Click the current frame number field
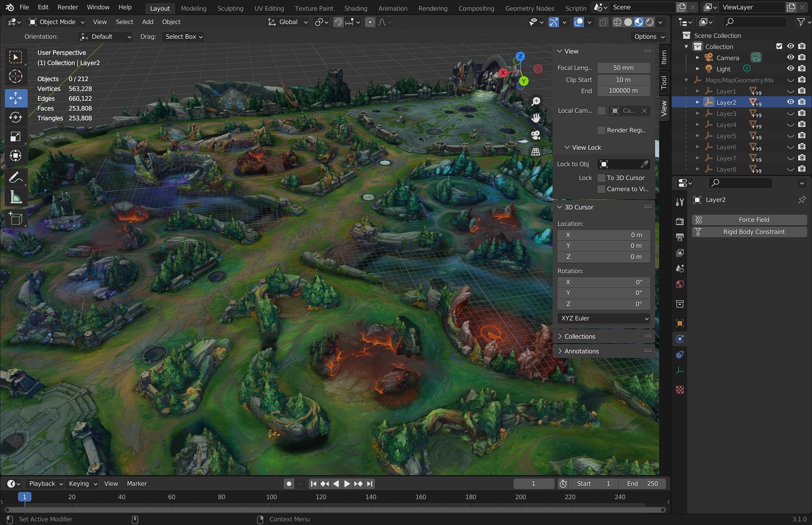The height and width of the screenshot is (525, 812). pos(533,484)
